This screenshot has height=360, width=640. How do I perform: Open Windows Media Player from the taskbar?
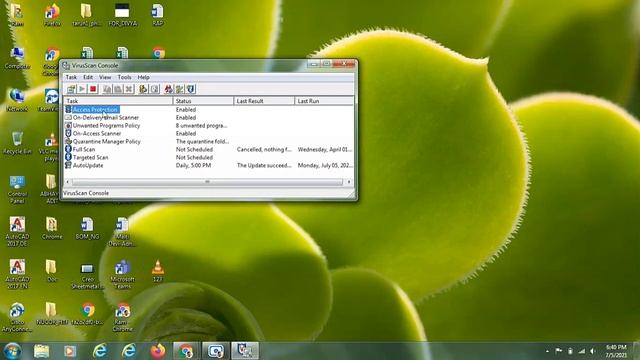[69, 351]
